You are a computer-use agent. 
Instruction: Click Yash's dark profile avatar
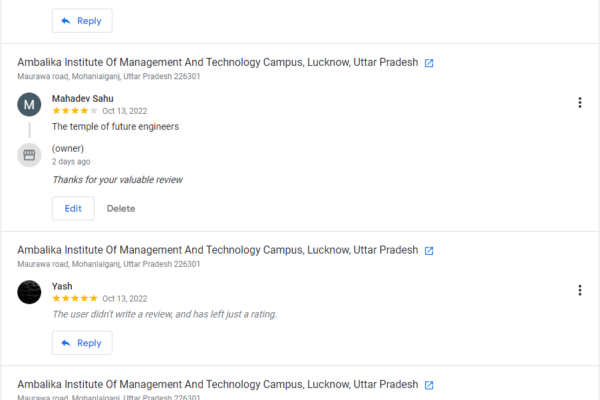pos(30,292)
